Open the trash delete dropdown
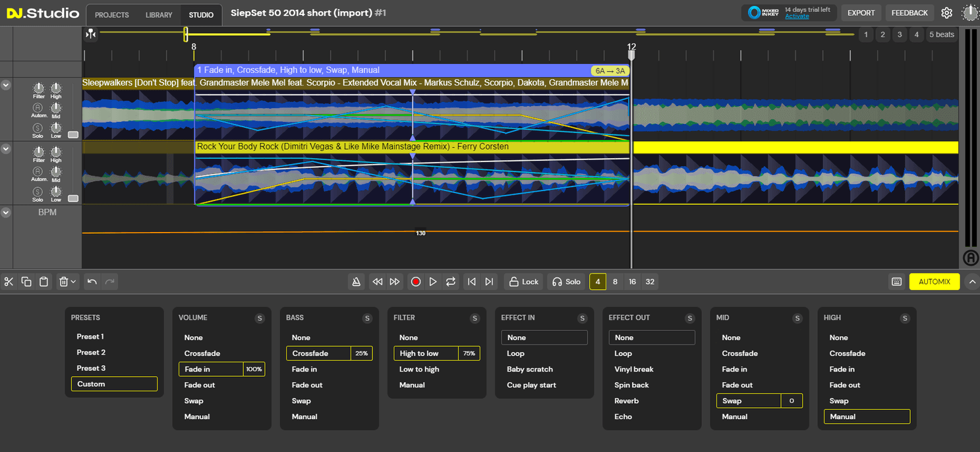The width and height of the screenshot is (980, 452). tap(68, 282)
